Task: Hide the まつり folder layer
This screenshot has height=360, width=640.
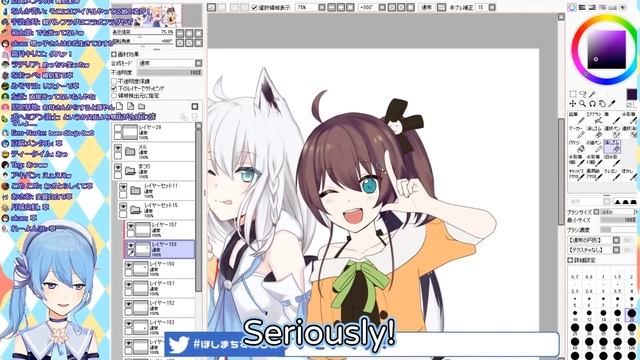Action: [118, 167]
